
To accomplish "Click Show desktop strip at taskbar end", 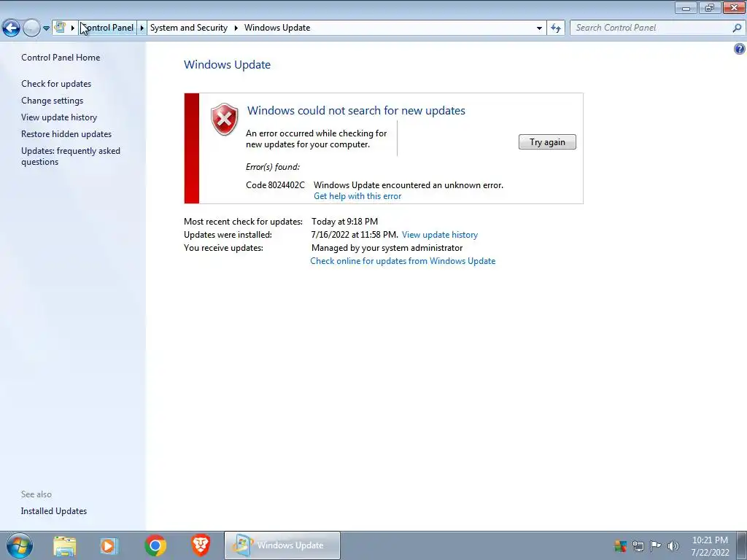I will tap(742, 545).
